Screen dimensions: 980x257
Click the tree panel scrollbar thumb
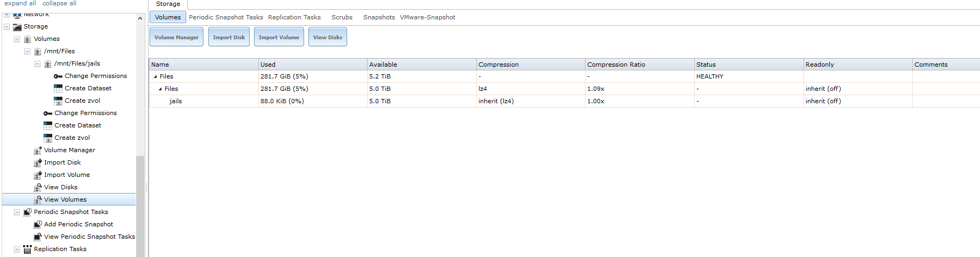pos(140,206)
